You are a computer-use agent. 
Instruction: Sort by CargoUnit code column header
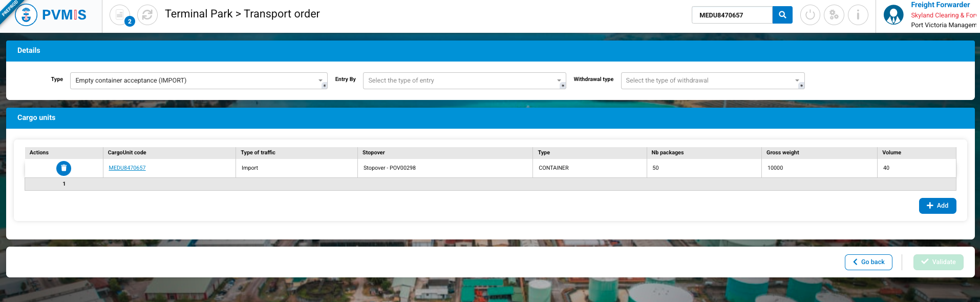click(127, 153)
